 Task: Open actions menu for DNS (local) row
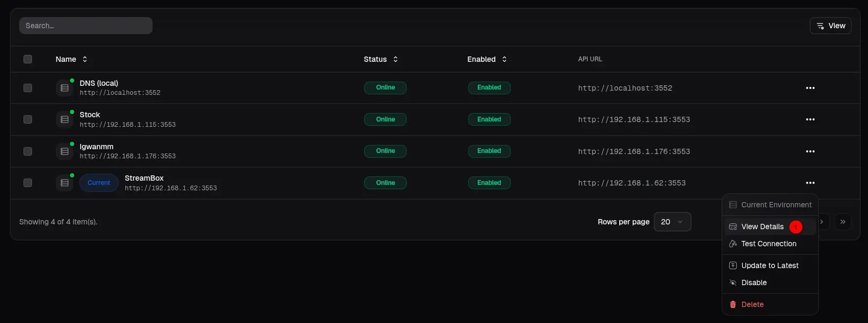click(x=810, y=88)
